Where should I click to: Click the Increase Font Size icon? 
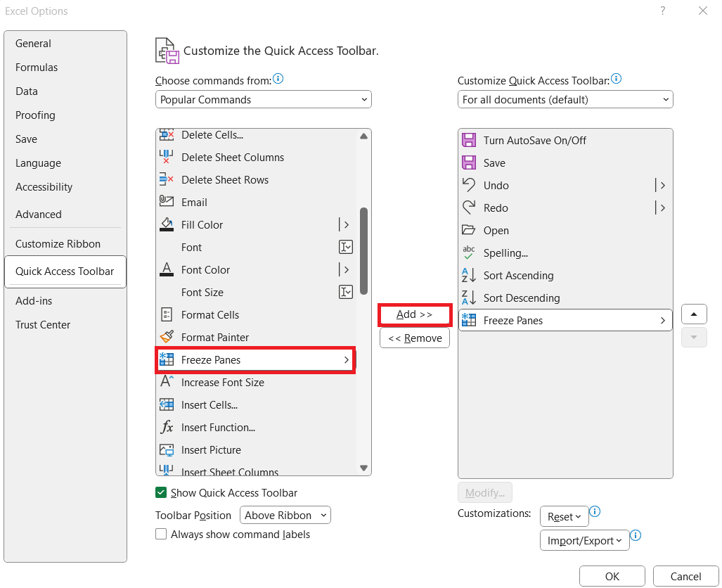pos(166,381)
